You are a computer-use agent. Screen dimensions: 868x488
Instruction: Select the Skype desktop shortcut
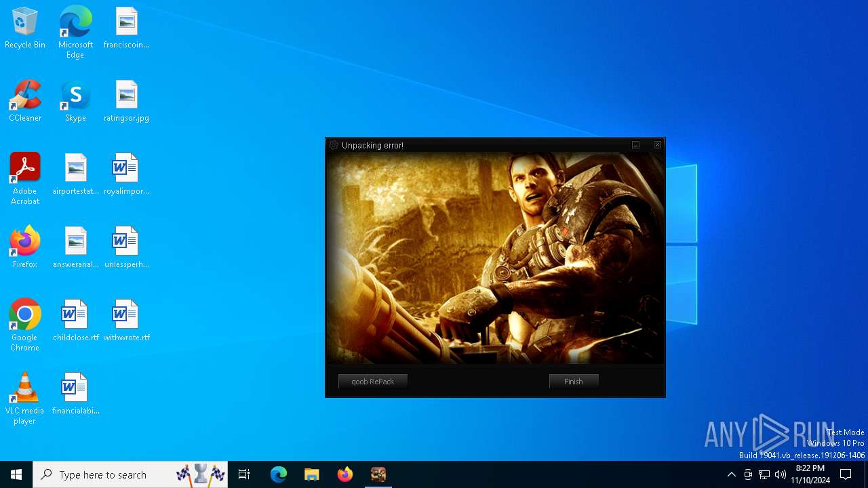point(75,102)
